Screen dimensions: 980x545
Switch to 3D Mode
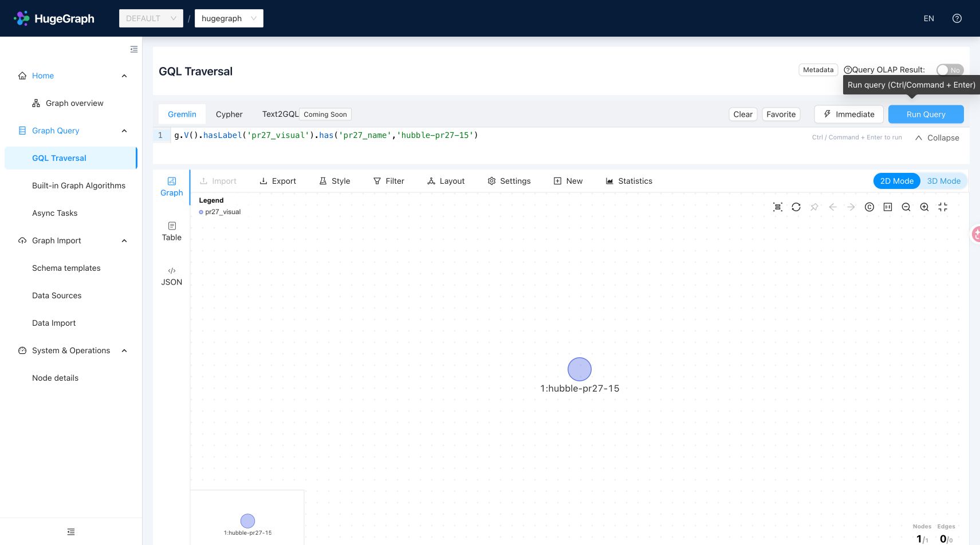(x=943, y=181)
